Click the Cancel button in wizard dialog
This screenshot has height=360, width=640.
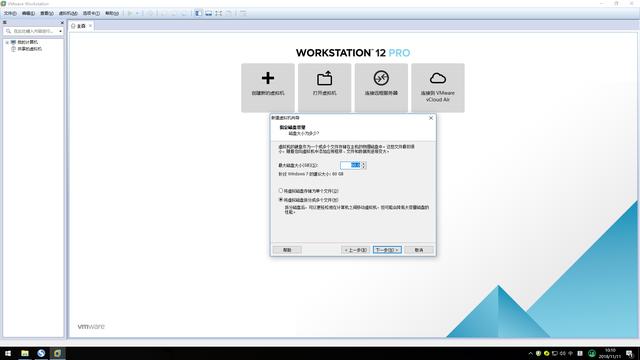click(x=419, y=250)
